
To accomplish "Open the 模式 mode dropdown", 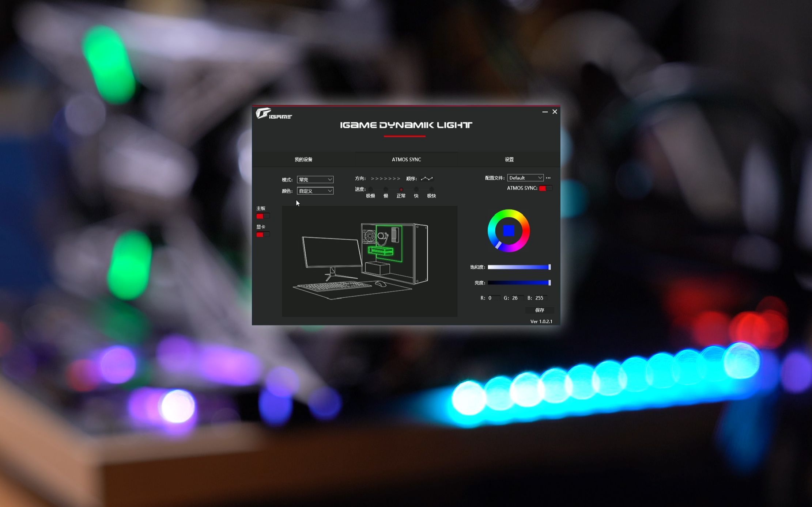I will click(x=315, y=179).
